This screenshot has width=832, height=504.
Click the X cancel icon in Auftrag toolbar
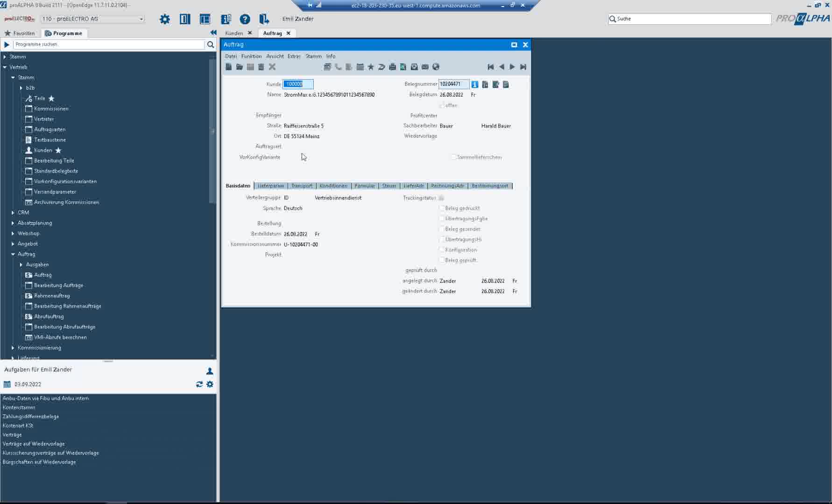[272, 67]
